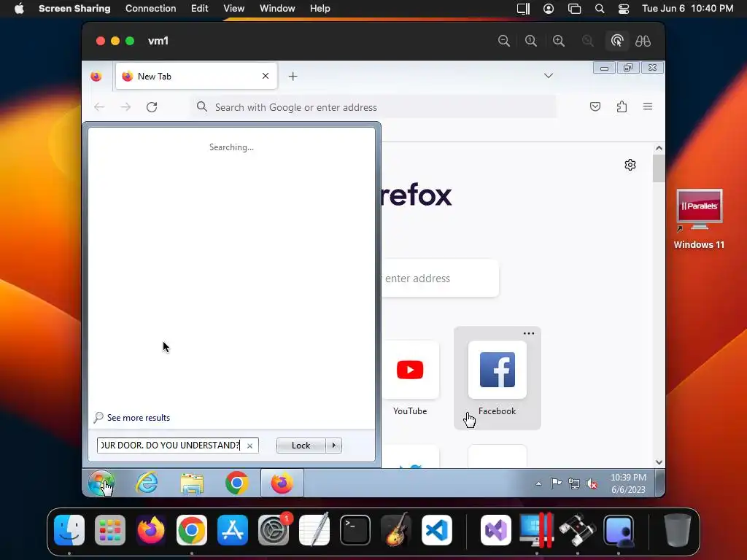Screen dimensions: 747x560
Task: Open the Facebook shortcut tile
Action: (498, 378)
